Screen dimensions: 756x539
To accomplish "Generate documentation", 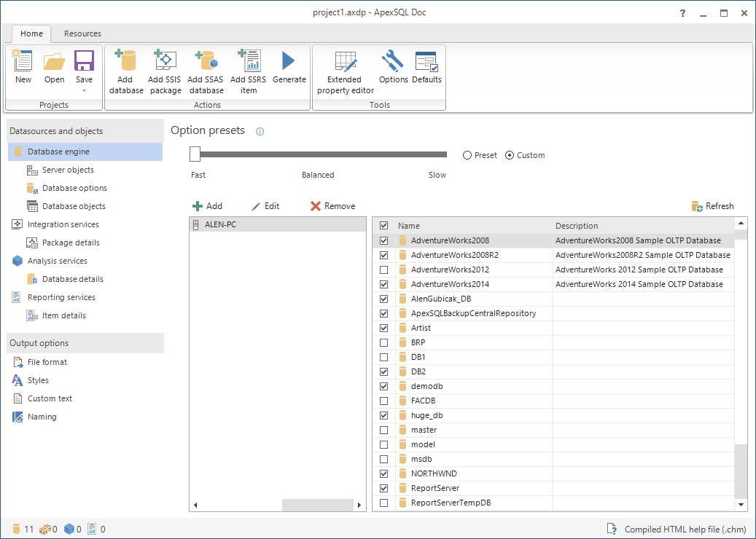I will tap(289, 67).
